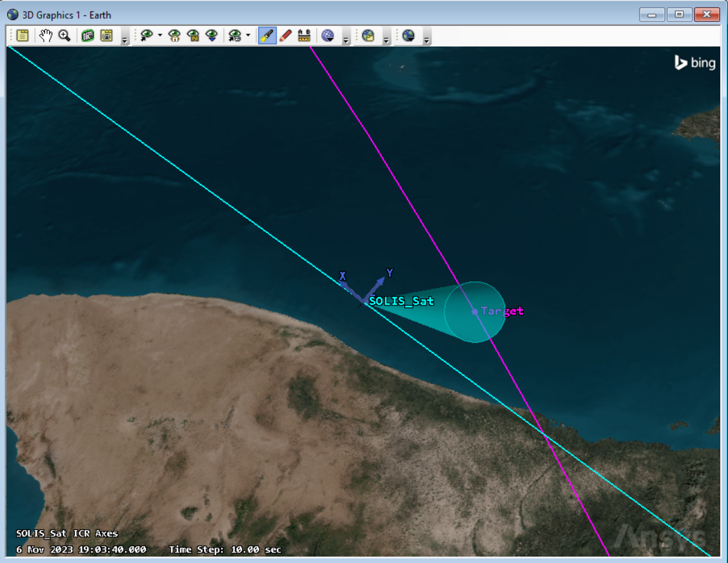The image size is (728, 563).
Task: Start a movie recording with the camcorder icon
Action: coord(88,36)
